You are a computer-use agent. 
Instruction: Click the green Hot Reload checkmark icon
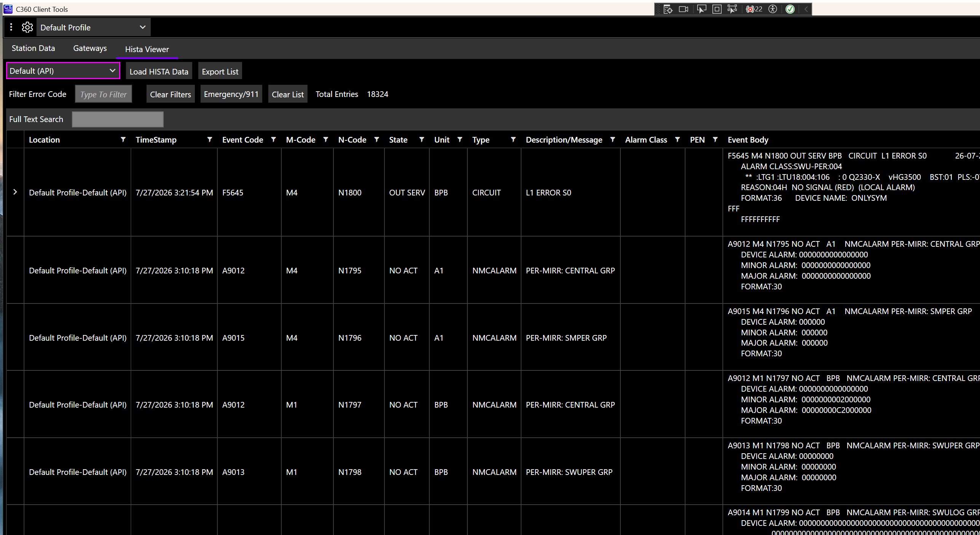coord(790,9)
